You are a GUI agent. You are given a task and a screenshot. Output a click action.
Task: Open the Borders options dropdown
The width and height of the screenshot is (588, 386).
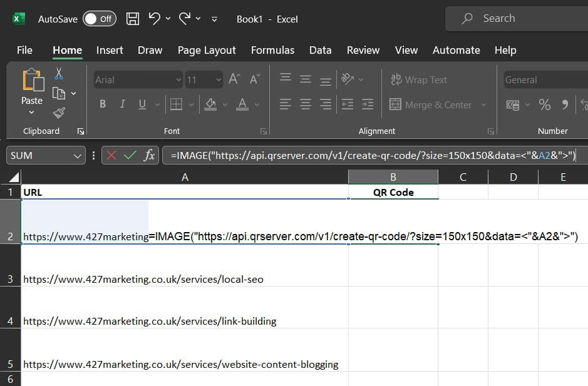(x=191, y=104)
